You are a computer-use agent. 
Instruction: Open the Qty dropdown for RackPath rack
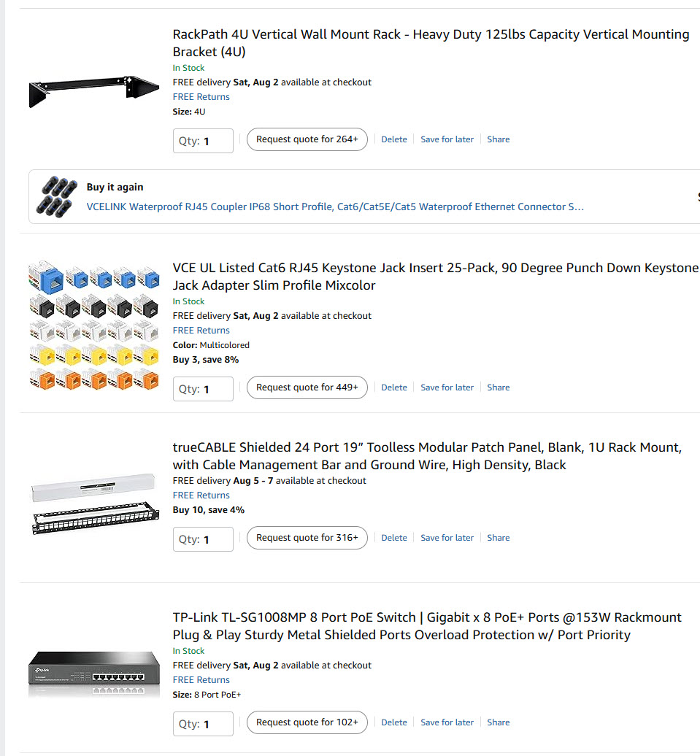point(203,141)
